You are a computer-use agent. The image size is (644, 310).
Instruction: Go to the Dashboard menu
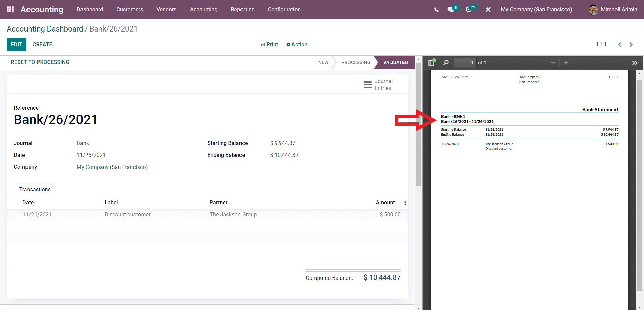tap(90, 10)
